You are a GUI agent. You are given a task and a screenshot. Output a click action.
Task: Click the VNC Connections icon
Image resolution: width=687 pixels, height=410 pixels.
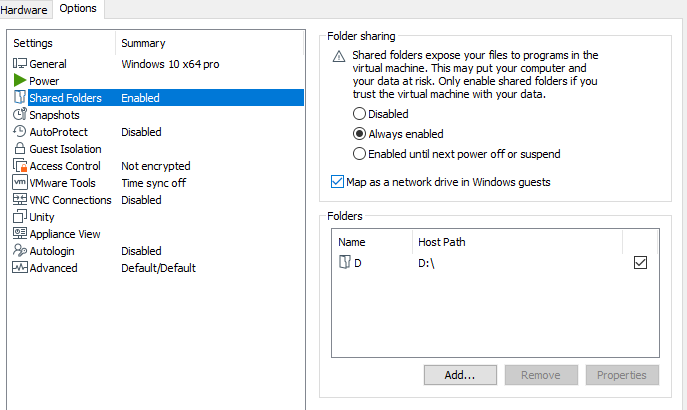pyautogui.click(x=19, y=200)
